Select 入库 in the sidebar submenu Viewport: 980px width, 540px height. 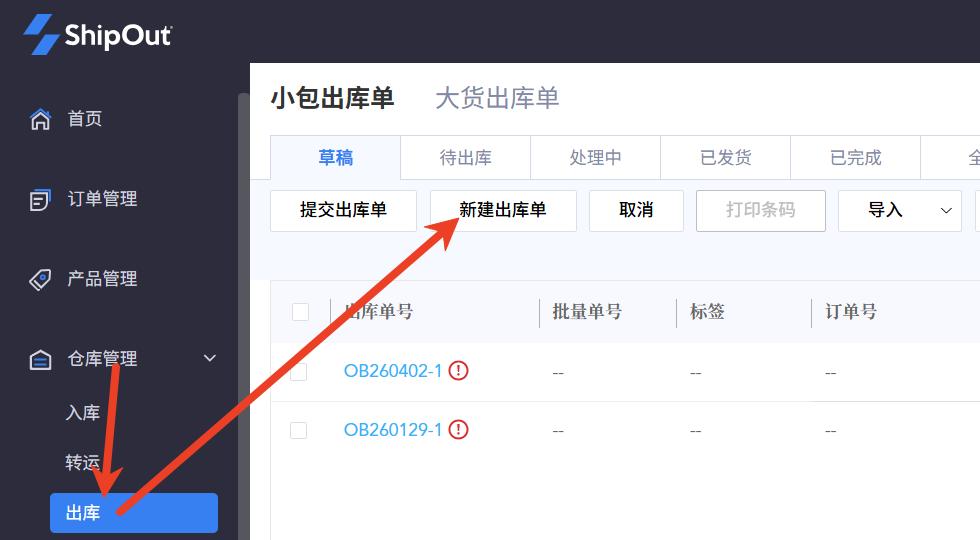tap(83, 412)
